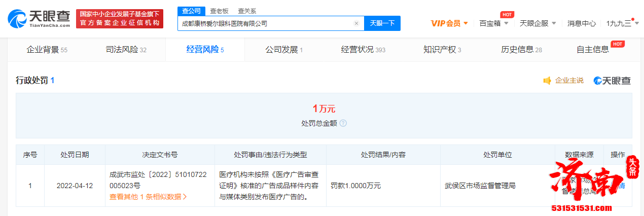The image size is (644, 216).
Task: Click the 决定文书号 column header
Action: pyautogui.click(x=160, y=155)
